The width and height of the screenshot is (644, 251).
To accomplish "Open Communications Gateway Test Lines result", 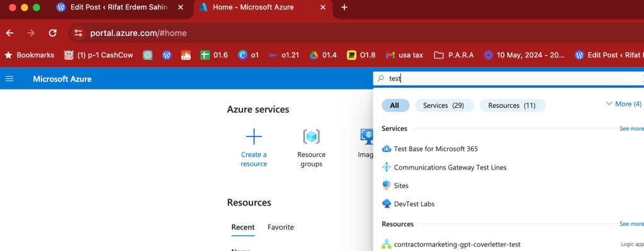I will pos(444,168).
